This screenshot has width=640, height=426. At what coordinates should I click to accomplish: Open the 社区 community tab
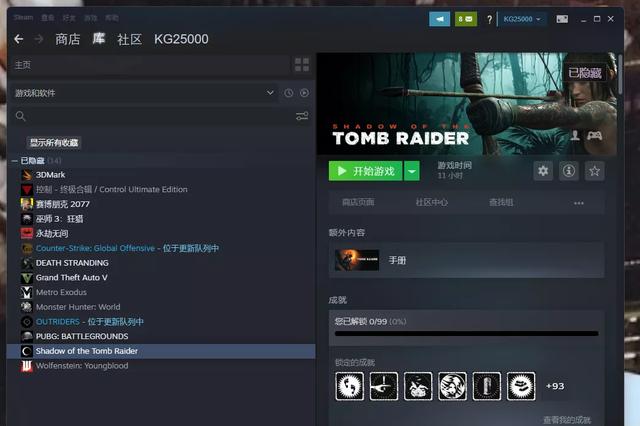[129, 39]
